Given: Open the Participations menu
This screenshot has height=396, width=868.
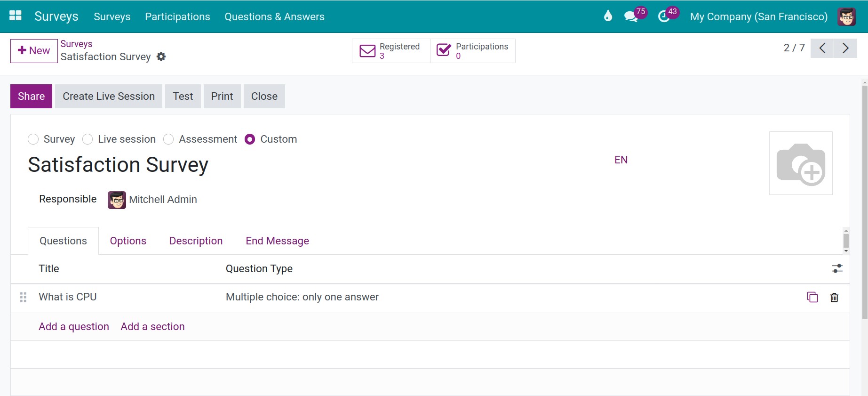Looking at the screenshot, I should [x=177, y=16].
